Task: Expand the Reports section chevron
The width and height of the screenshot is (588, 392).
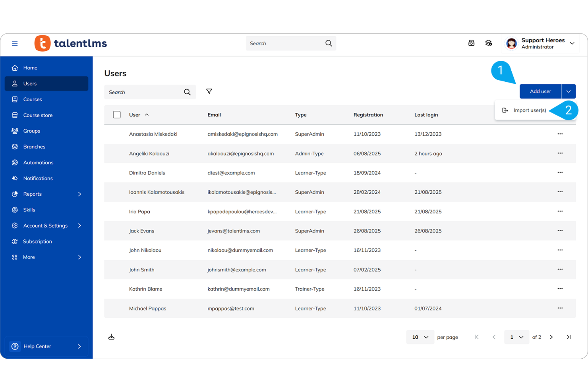Action: (x=79, y=194)
